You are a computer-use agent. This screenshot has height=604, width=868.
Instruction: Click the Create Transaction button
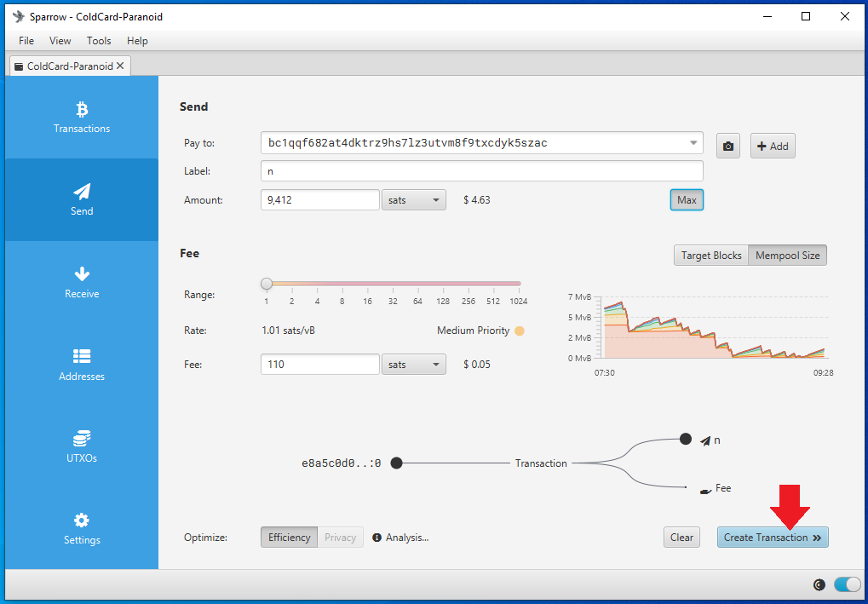coord(773,537)
